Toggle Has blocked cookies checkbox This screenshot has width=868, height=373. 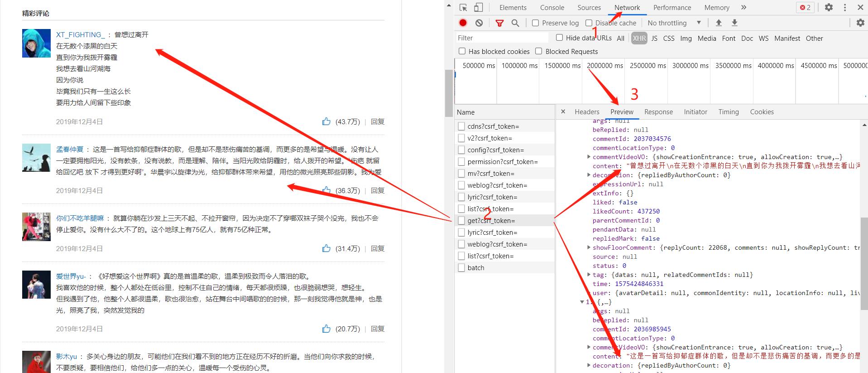462,51
